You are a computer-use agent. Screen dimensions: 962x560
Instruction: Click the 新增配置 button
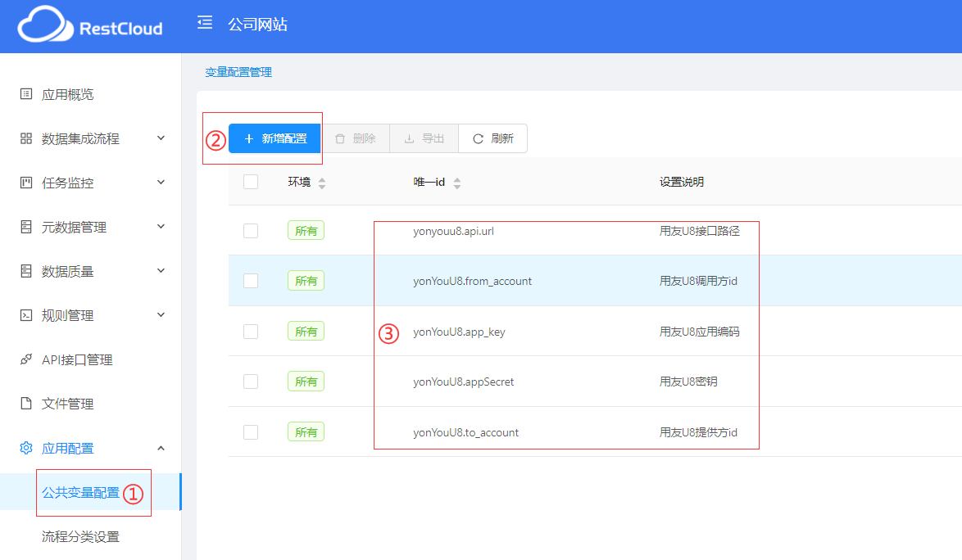click(x=275, y=138)
